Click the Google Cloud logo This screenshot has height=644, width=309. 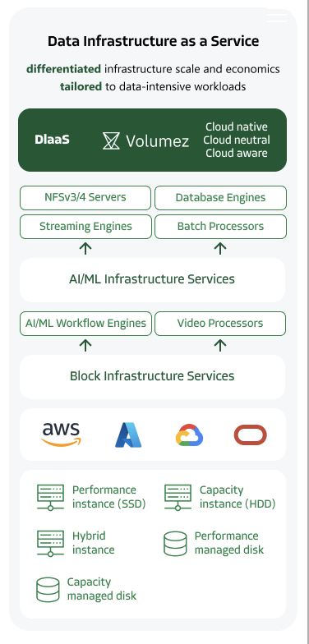click(189, 435)
